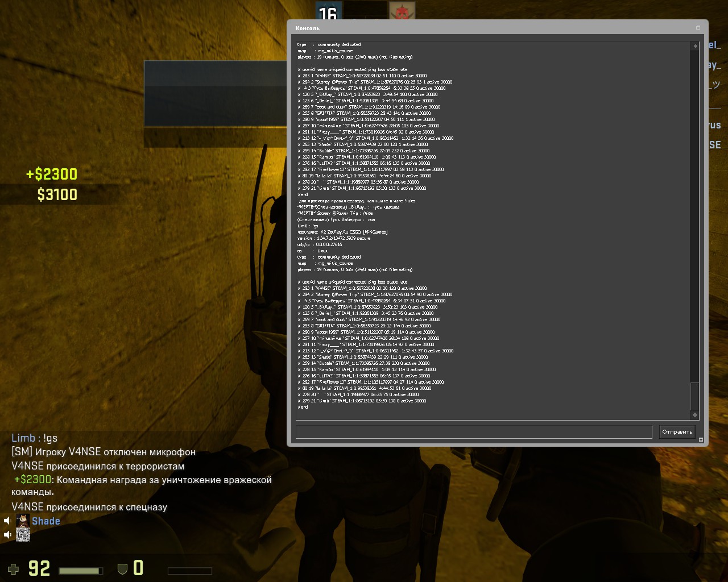728x582 pixels.
Task: Click the Отправить button in console
Action: tap(677, 432)
